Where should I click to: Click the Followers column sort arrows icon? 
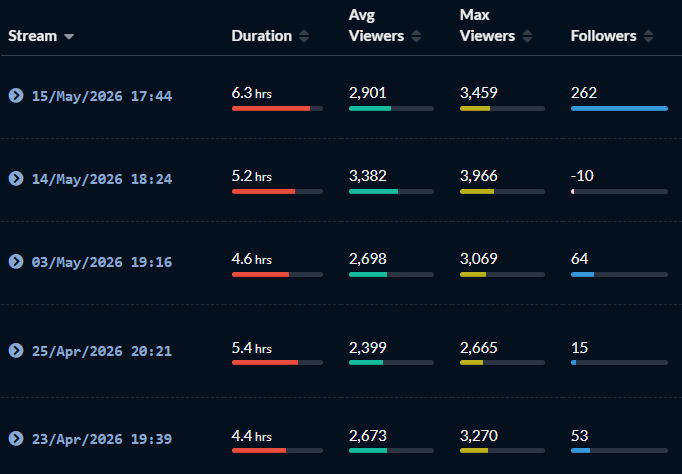pos(648,36)
